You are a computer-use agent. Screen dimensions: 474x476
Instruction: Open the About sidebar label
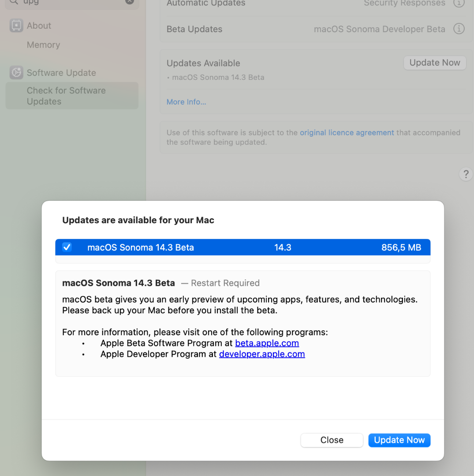click(39, 26)
